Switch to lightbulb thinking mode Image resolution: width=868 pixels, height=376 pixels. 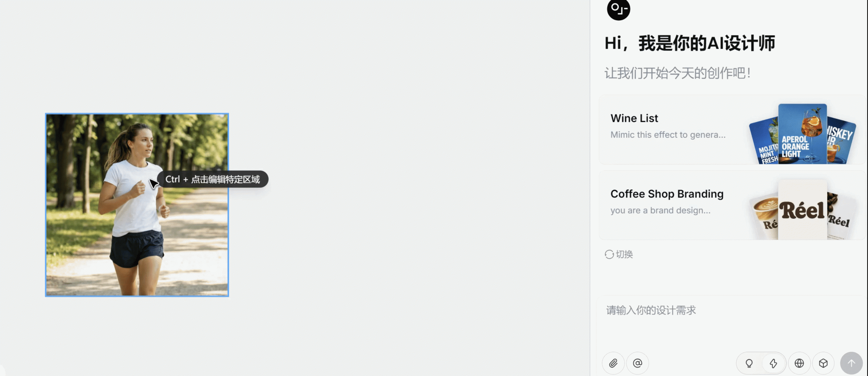tap(749, 363)
